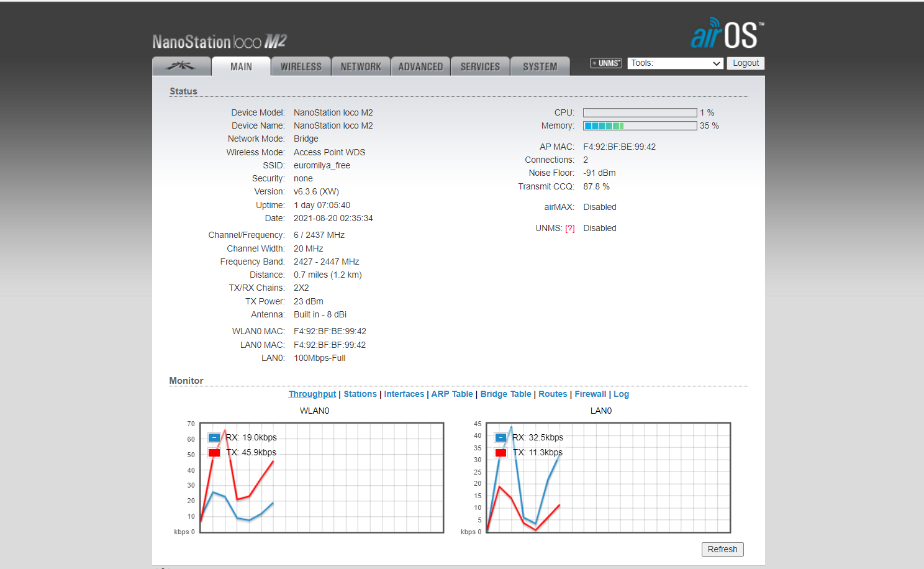Click the UNMS help question mark

tap(569, 229)
